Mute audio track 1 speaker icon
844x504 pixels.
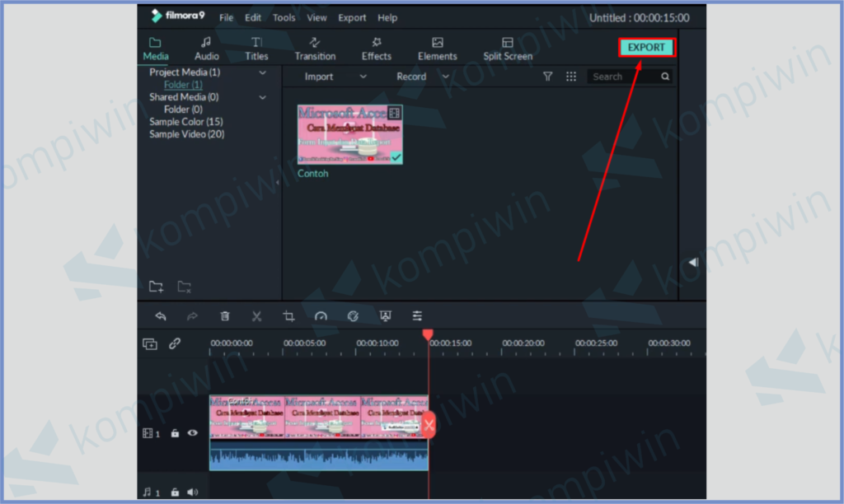pyautogui.click(x=193, y=492)
